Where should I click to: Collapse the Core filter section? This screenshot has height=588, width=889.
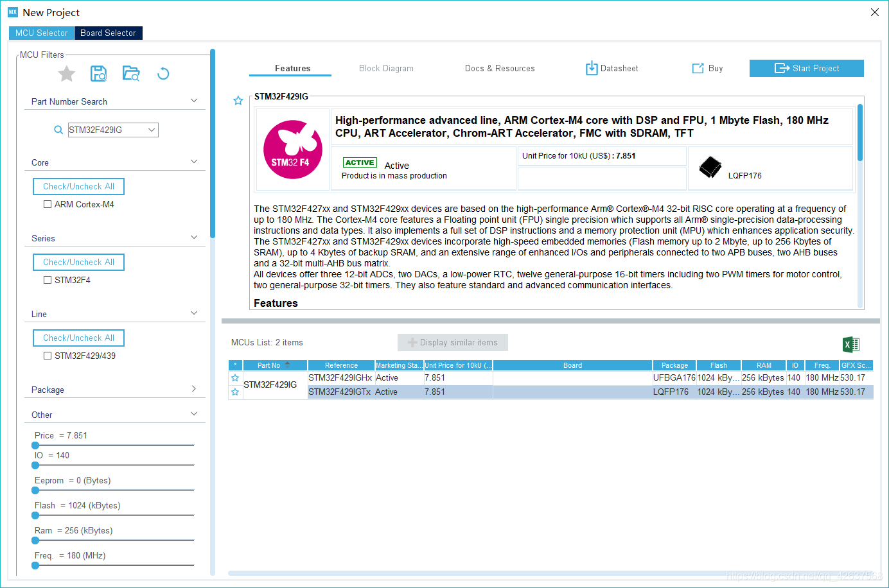[x=194, y=162]
